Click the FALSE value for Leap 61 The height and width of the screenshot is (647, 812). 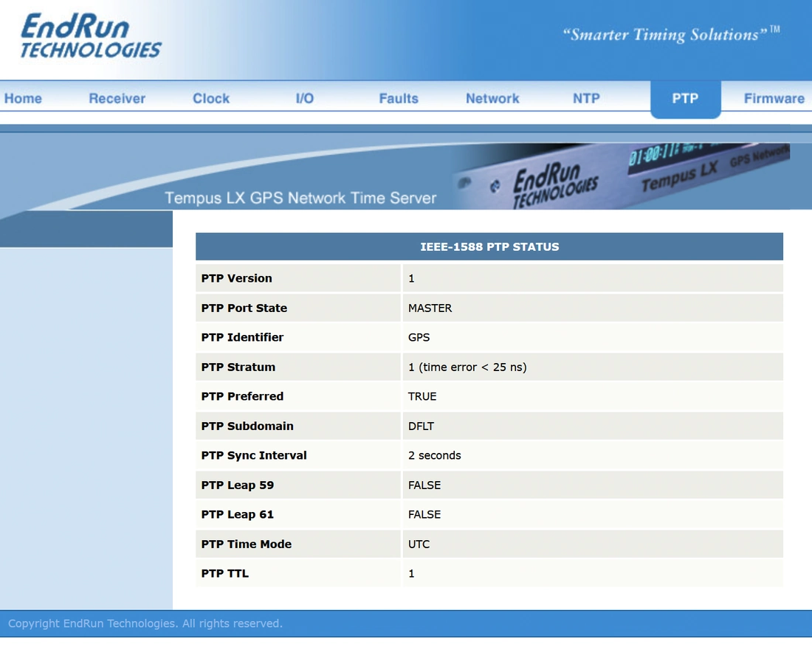click(424, 514)
